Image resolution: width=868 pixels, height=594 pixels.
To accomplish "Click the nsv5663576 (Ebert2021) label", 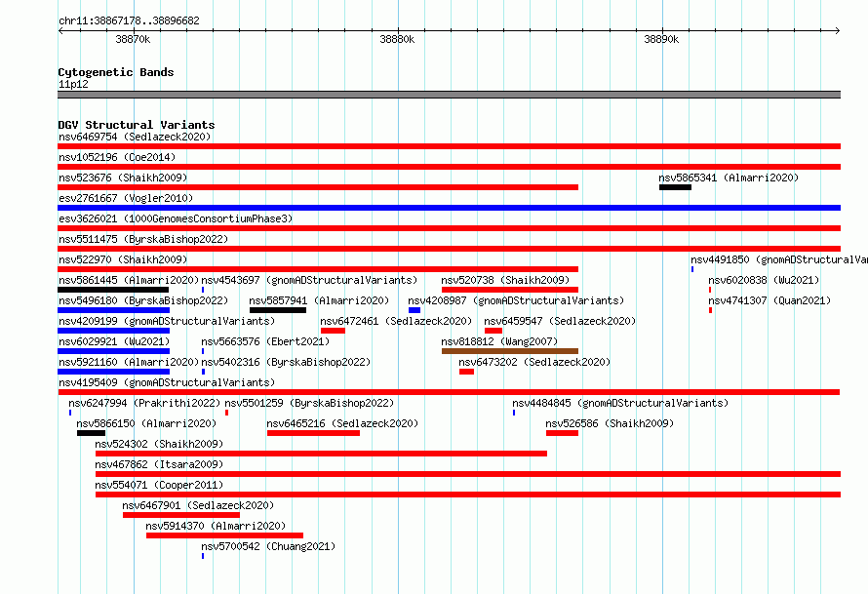I will coord(265,341).
